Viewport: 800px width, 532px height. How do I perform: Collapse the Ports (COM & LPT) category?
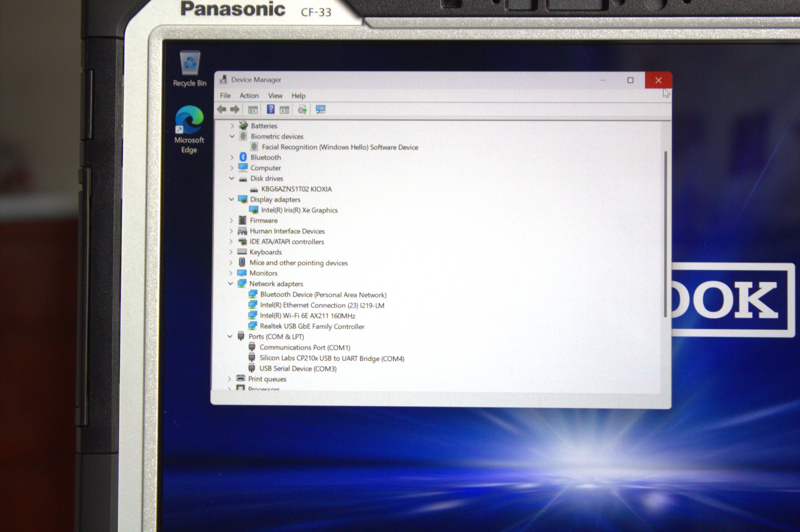(x=230, y=336)
